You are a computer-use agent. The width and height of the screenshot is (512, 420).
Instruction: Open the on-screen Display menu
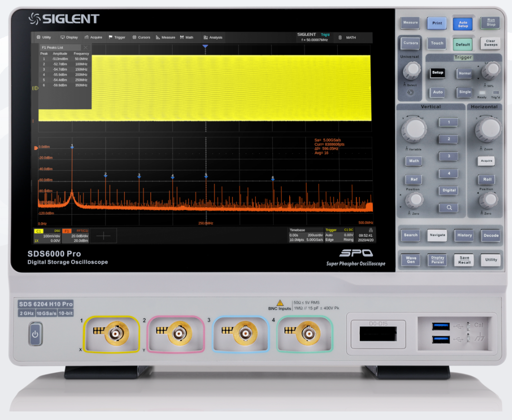tap(69, 37)
